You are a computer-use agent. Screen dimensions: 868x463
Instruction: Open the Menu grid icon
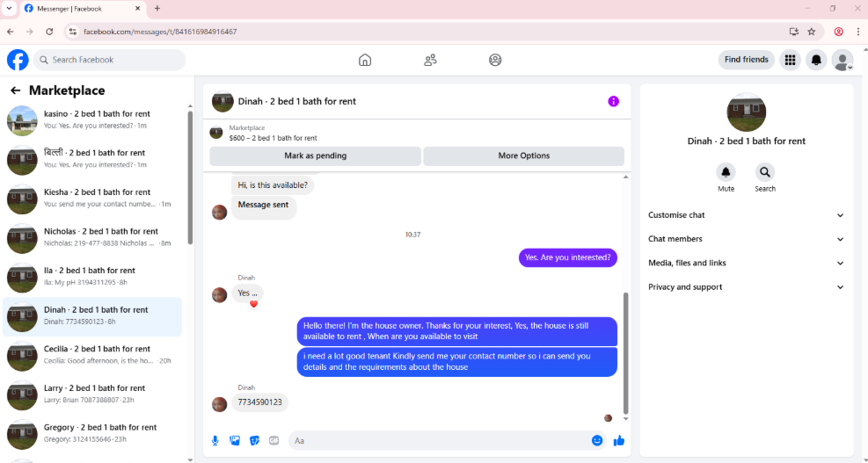[790, 60]
